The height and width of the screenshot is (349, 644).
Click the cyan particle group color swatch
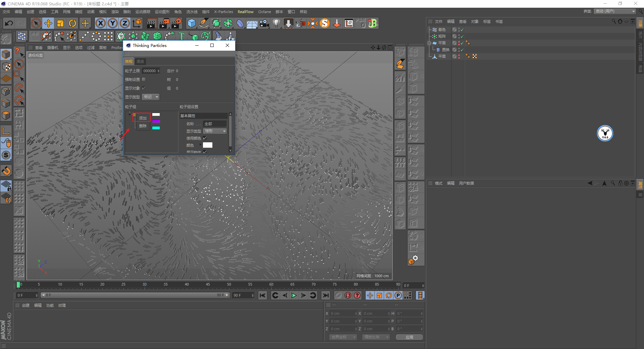156,128
